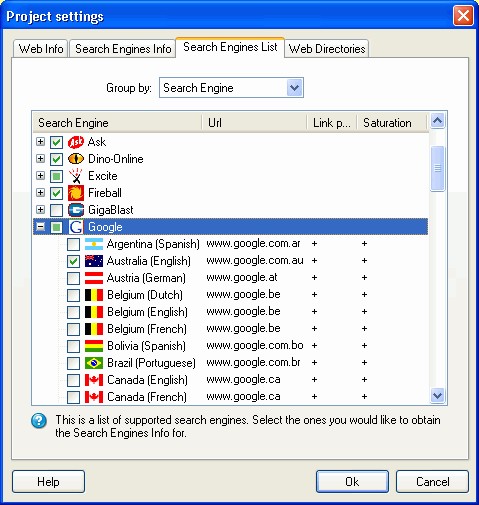Image resolution: width=479 pixels, height=505 pixels.
Task: Select the Search Engines List tab
Action: pyautogui.click(x=230, y=47)
